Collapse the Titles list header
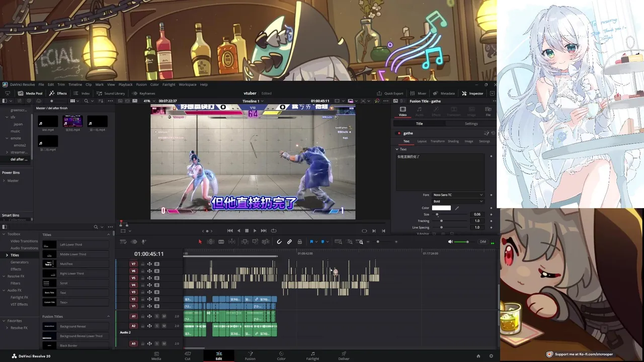Screen dimensions: 644x362 click(x=108, y=235)
